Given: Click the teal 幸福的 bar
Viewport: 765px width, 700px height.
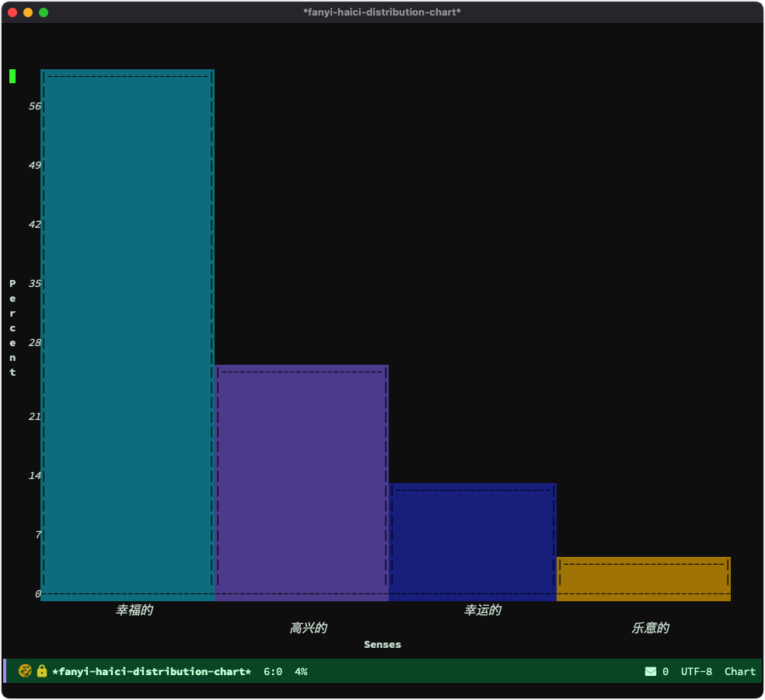Looking at the screenshot, I should [127, 335].
